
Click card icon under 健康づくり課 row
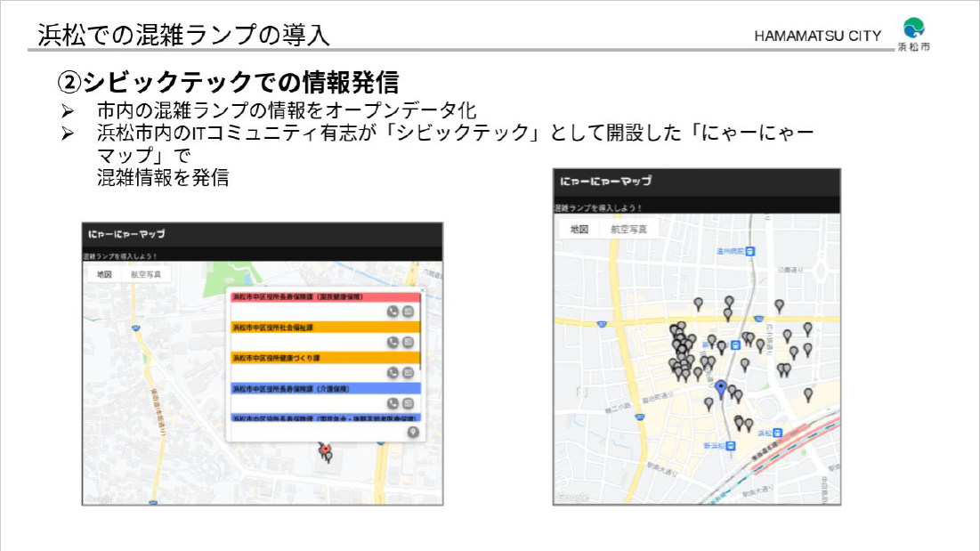click(408, 372)
